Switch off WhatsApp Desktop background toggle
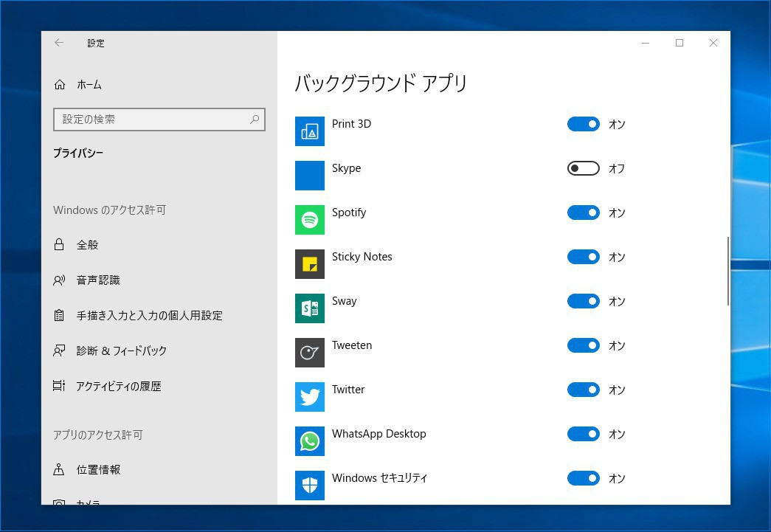 (583, 434)
